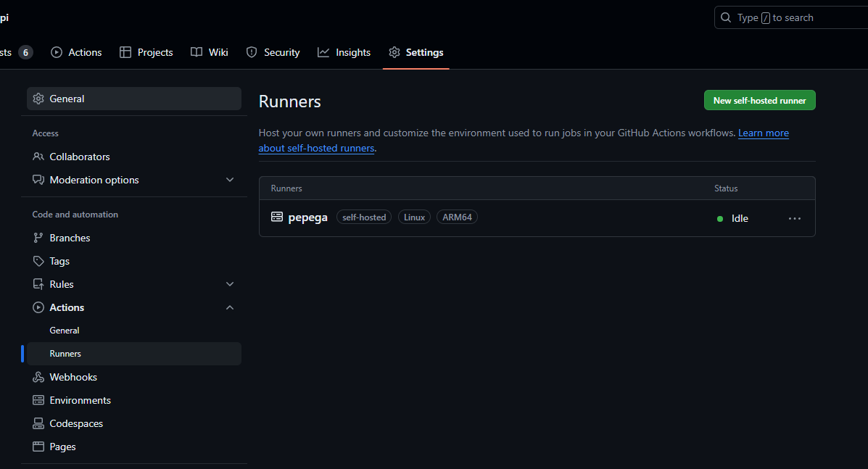This screenshot has width=868, height=469.
Task: Collapse the Actions section chevron
Action: 230,307
